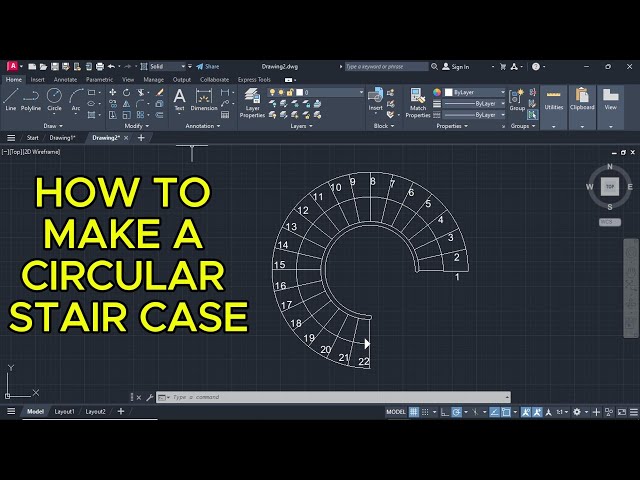Click the Offset tool icon
Image resolution: width=640 pixels, height=480 pixels.
[160, 115]
